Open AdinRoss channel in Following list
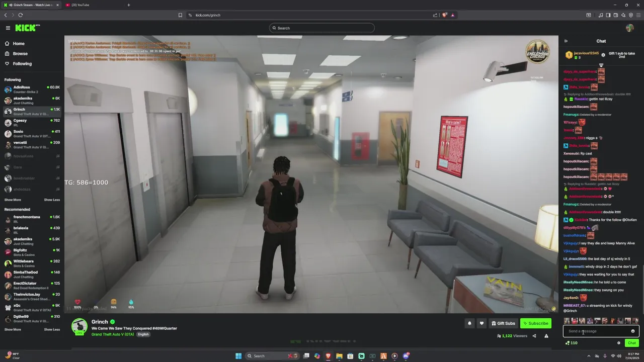Image resolution: width=644 pixels, height=362 pixels. point(32,89)
